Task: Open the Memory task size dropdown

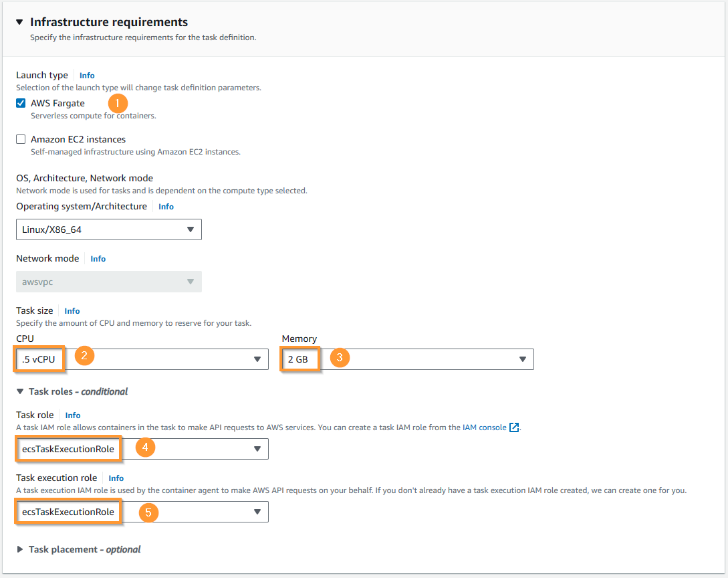Action: click(x=408, y=359)
